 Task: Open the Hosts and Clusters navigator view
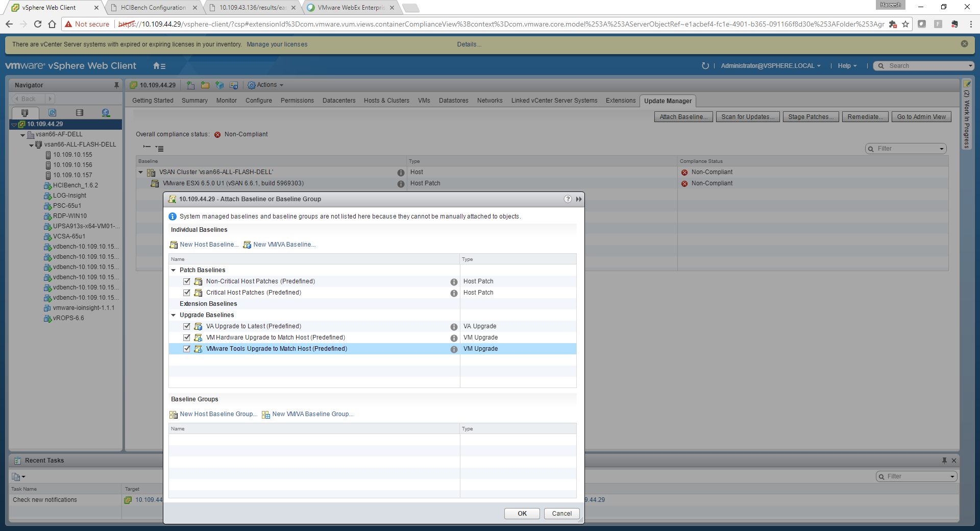24,113
